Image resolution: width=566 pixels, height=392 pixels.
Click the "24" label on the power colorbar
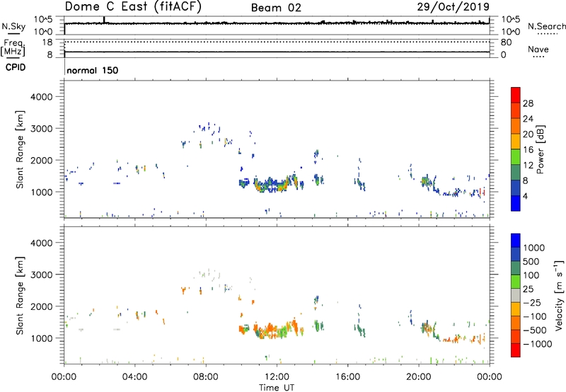528,119
